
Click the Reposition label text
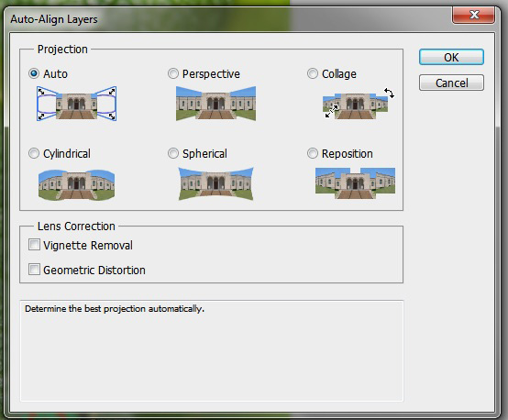[347, 154]
